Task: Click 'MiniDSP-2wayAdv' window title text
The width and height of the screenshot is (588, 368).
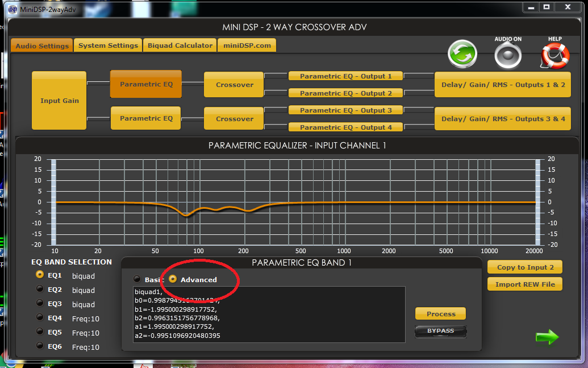Action: (x=48, y=10)
